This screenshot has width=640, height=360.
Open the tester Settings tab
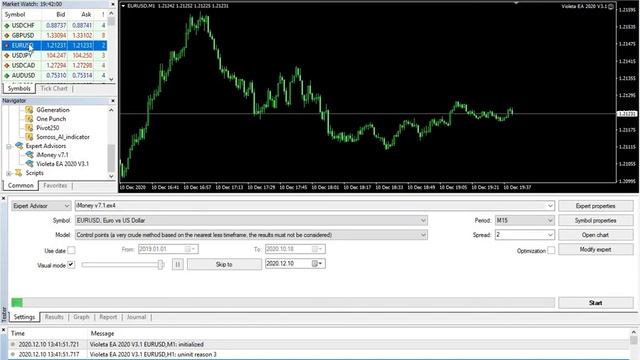coord(24,317)
